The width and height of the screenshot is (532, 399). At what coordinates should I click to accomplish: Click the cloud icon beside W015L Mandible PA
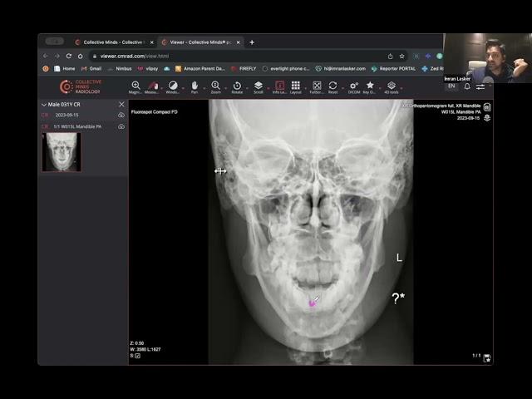point(121,126)
